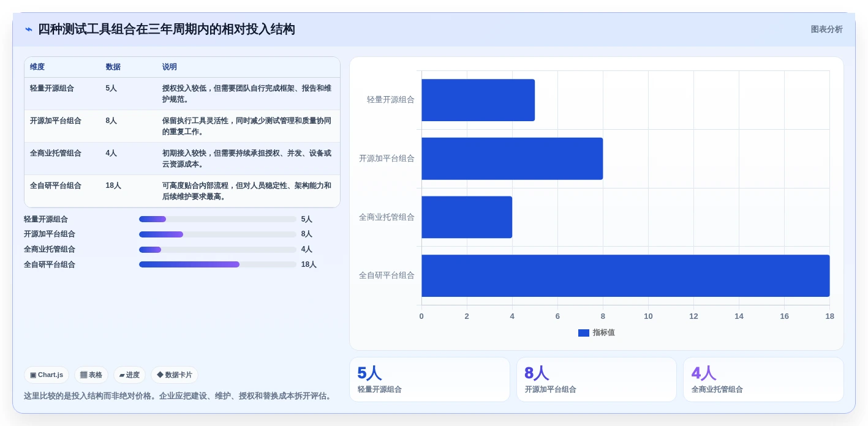Toggle the 指标值 legend color swatch
Viewport: 868px width, 426px height.
point(584,333)
